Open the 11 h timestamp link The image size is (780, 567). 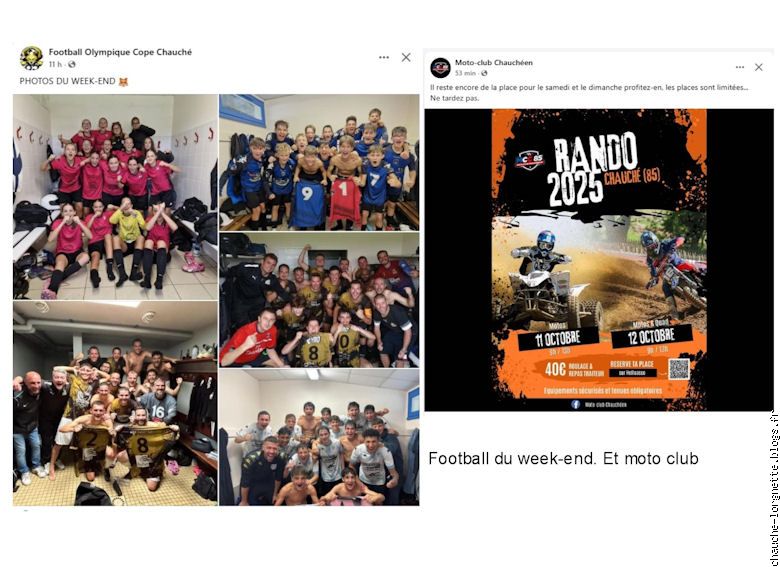[x=55, y=64]
